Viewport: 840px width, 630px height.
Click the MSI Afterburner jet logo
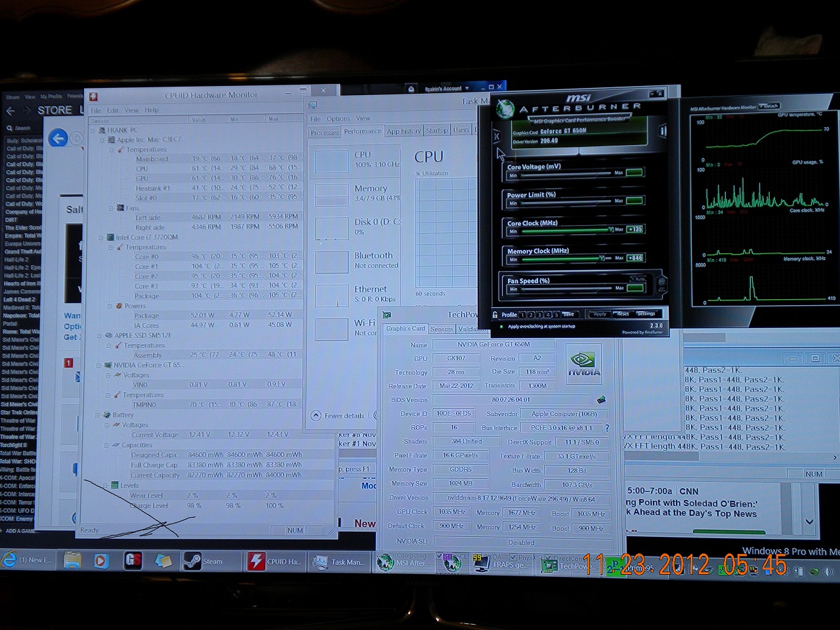tap(504, 108)
